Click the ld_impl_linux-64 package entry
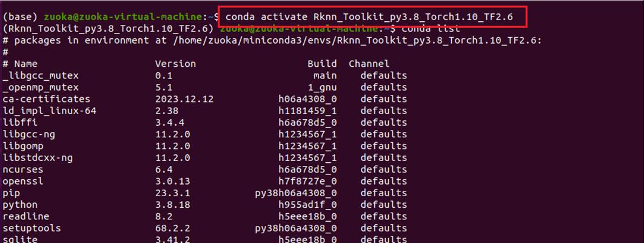 [49, 111]
